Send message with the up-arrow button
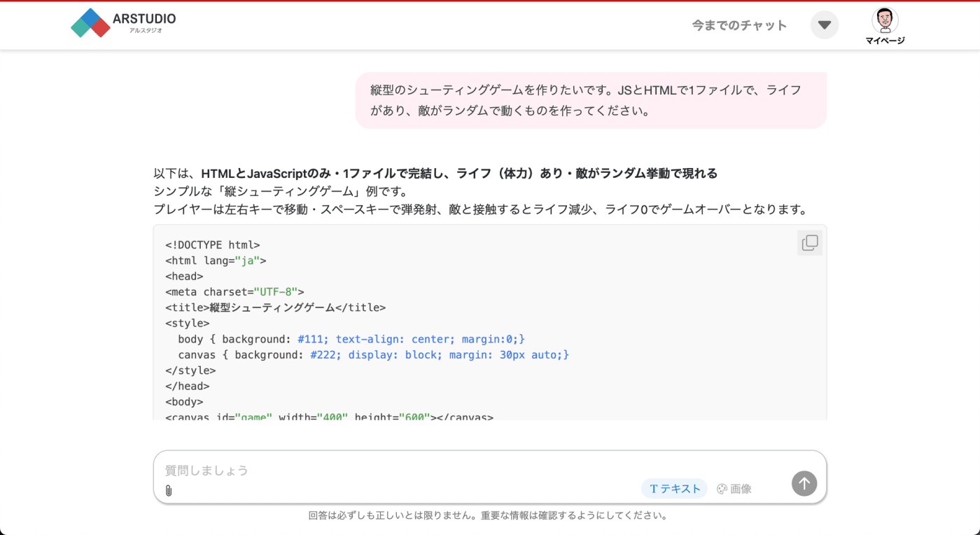Screen dimensions: 980x535 pyautogui.click(x=804, y=483)
